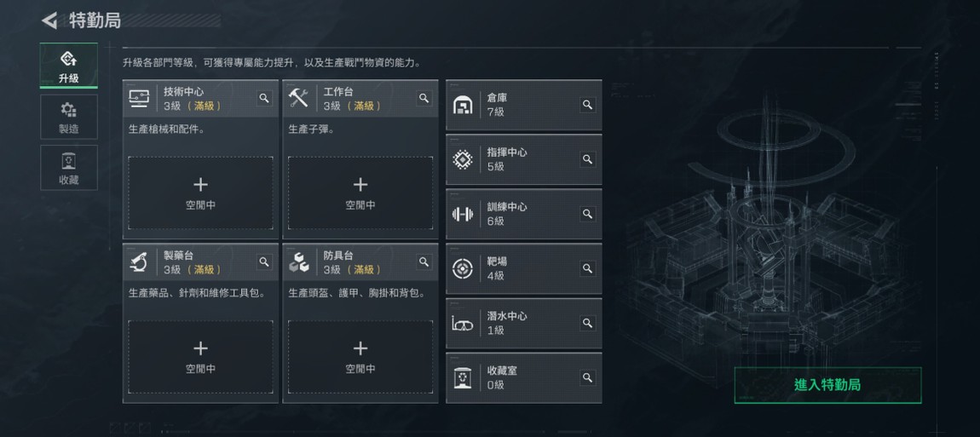Click the 工作台 empty 空閒中 slot
The image size is (980, 437).
coord(360,193)
